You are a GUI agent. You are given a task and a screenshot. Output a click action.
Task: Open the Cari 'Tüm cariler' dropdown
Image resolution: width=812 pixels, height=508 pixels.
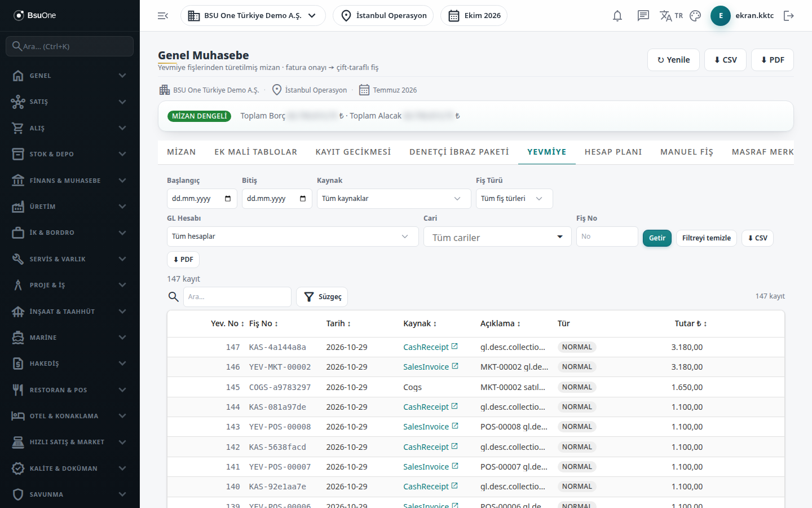497,238
